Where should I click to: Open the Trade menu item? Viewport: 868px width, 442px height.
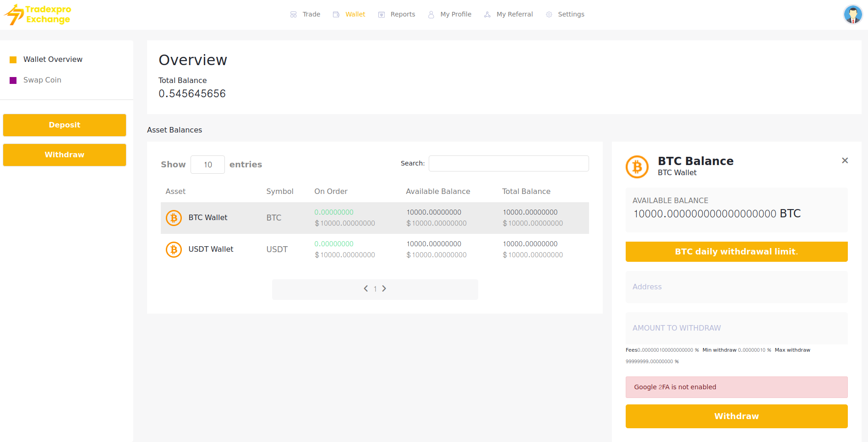point(306,15)
